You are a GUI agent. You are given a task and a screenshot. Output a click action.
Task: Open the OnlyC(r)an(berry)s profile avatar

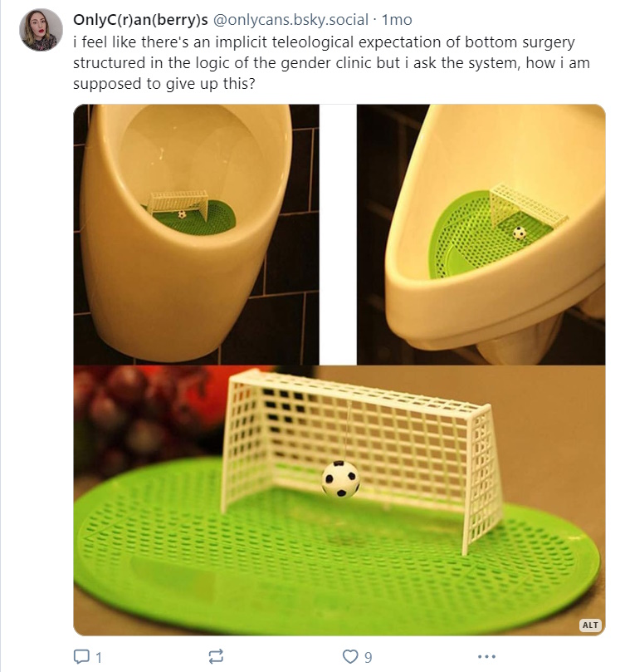tap(41, 30)
